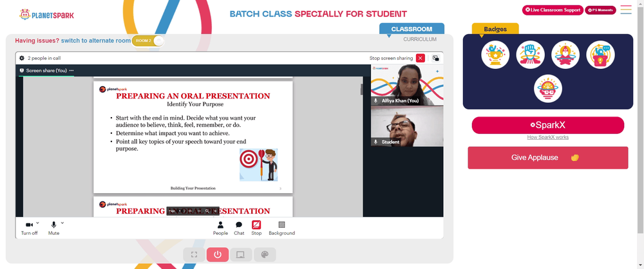Mute the microphone
Viewport: 644px width, 269px height.
pos(53,228)
